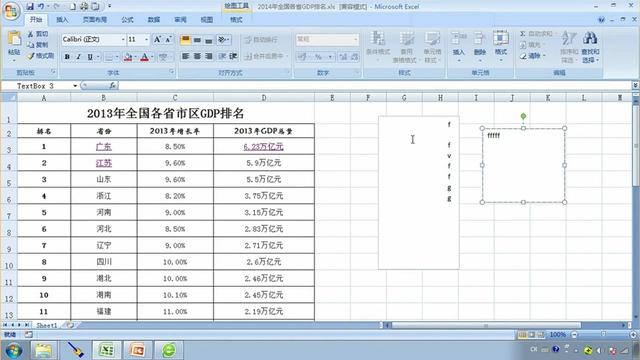Open 查找和选择 find and select

coord(591,47)
